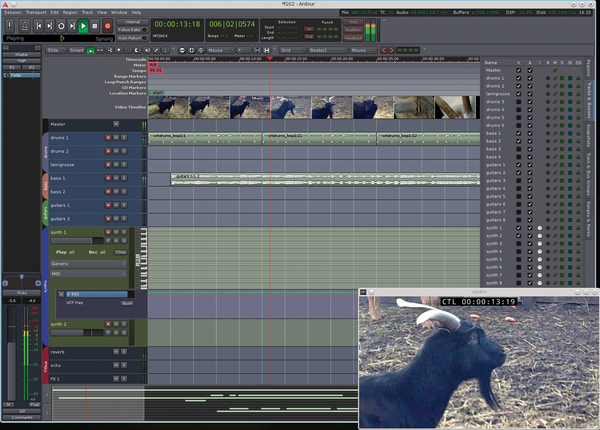Click the primary timecode clock display
Screen dimensions: 600x430
177,24
